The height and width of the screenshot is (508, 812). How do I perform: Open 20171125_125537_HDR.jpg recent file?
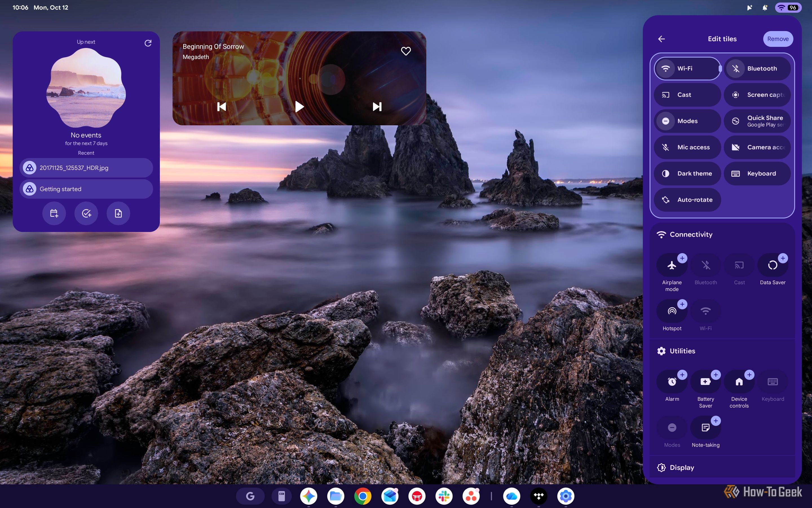click(86, 168)
